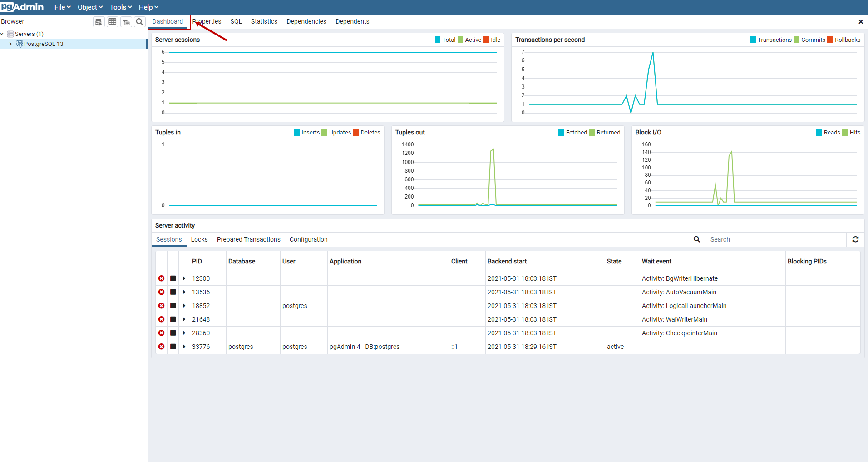Toggle Commits in Transactions per second legend
Viewport: 868px width, 462px height.
pos(809,40)
